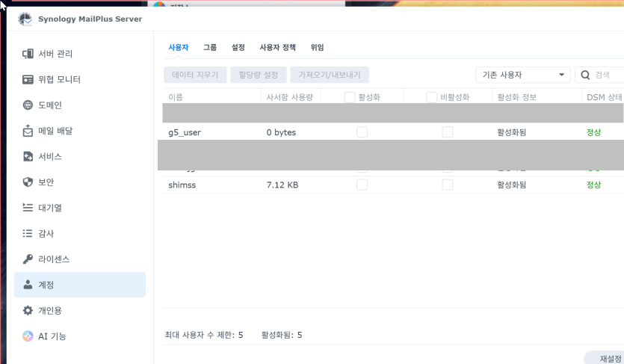Screen dimensions: 624x364
Task: Click the search magnifier icon
Action: click(585, 75)
